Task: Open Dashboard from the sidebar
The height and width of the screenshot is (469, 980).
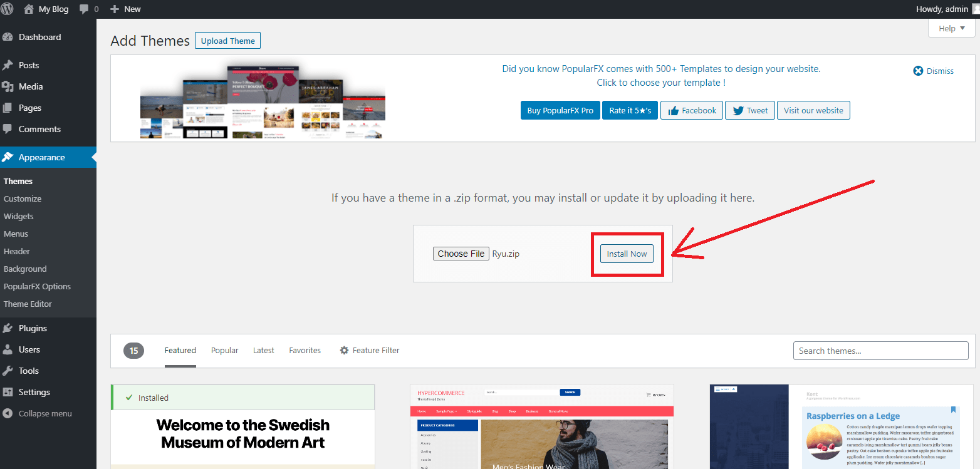Action: pyautogui.click(x=39, y=37)
